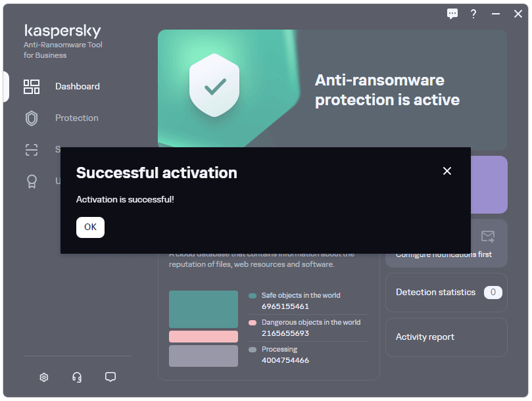Close the Successful activation dialog
The width and height of the screenshot is (532, 401).
447,171
